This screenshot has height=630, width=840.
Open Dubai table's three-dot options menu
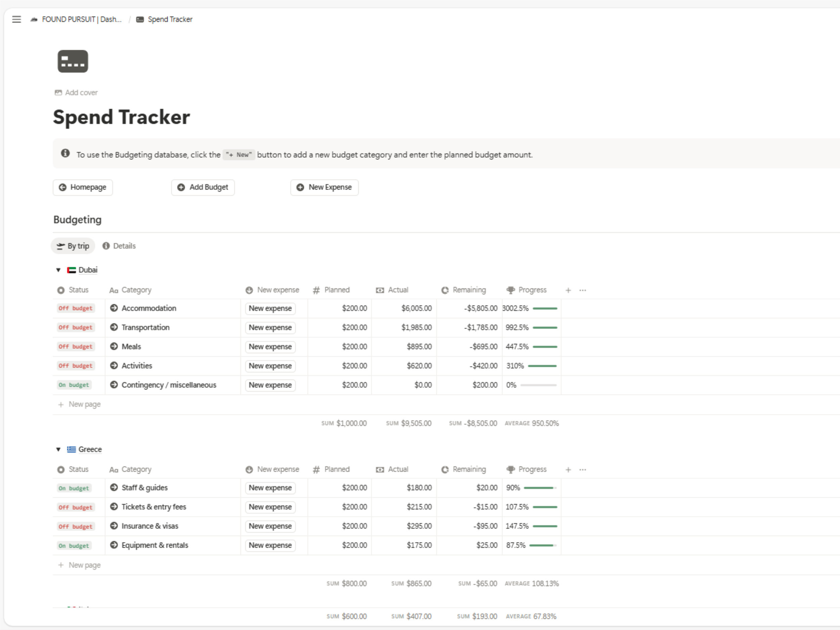pos(583,290)
